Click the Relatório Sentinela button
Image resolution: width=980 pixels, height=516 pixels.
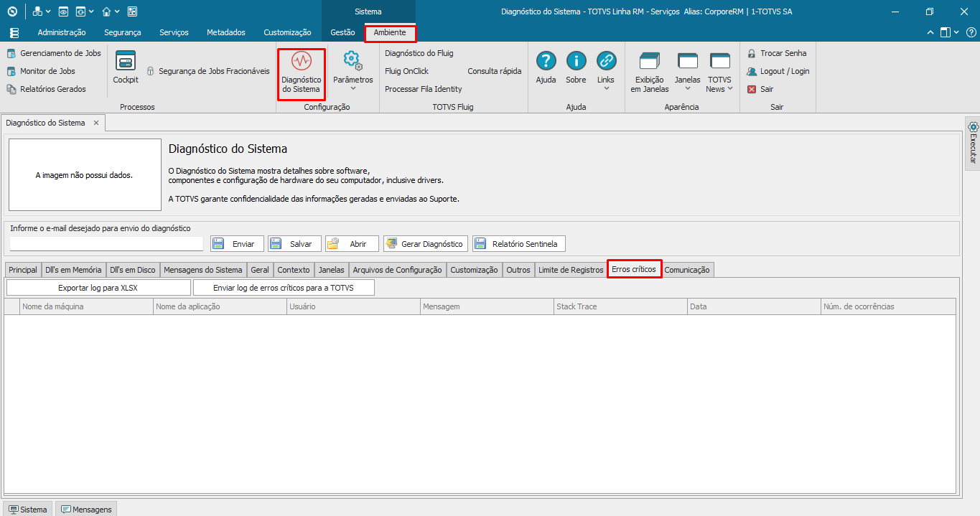coord(519,244)
